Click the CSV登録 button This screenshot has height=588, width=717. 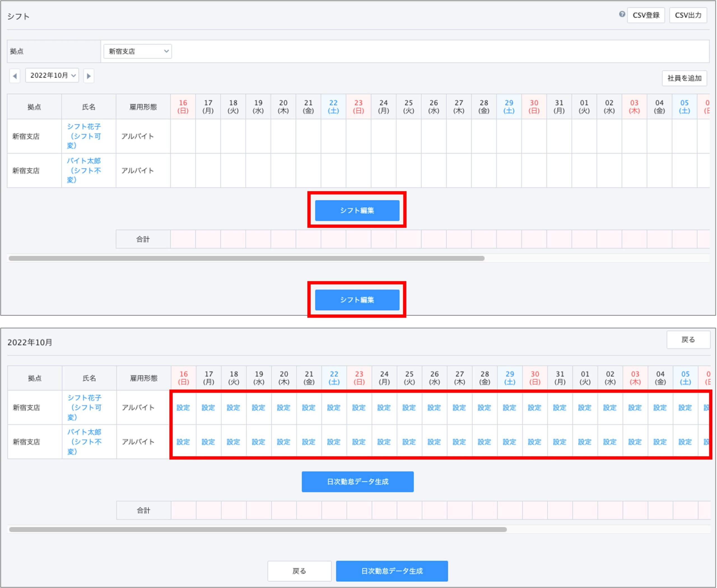click(646, 15)
